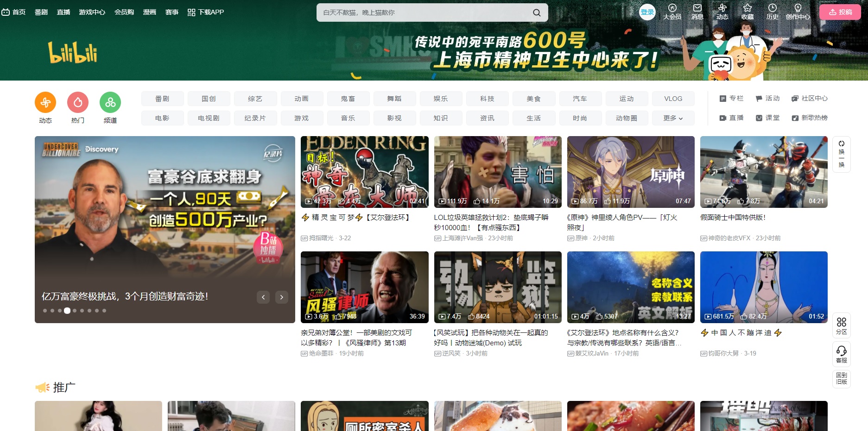Open the 假面骑士中国特供版 video thumbnail
Screen dimensions: 868x431
(764, 172)
